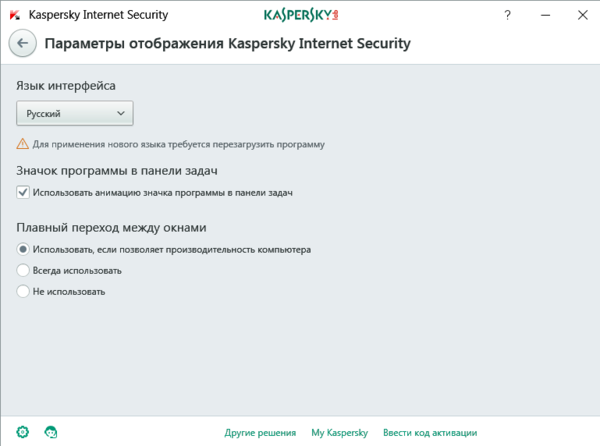Open the "Русский" language dropdown
The image size is (600, 446).
pyautogui.click(x=75, y=114)
